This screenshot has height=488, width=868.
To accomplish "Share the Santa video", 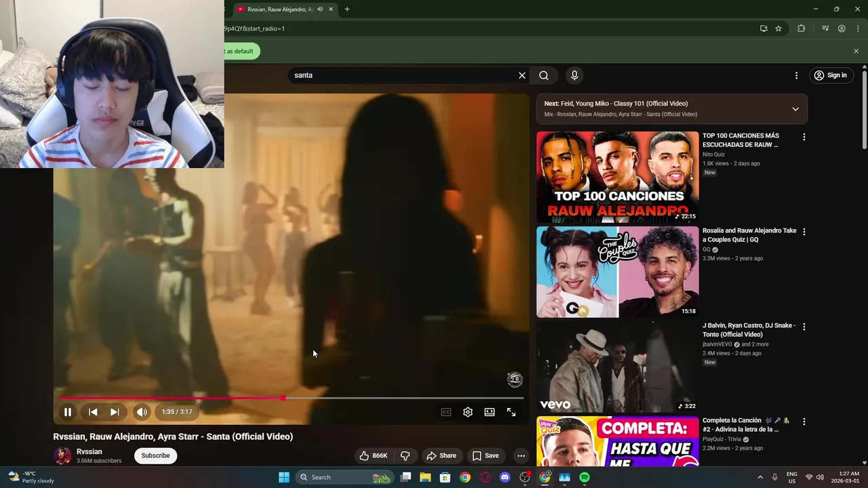I will tap(441, 455).
